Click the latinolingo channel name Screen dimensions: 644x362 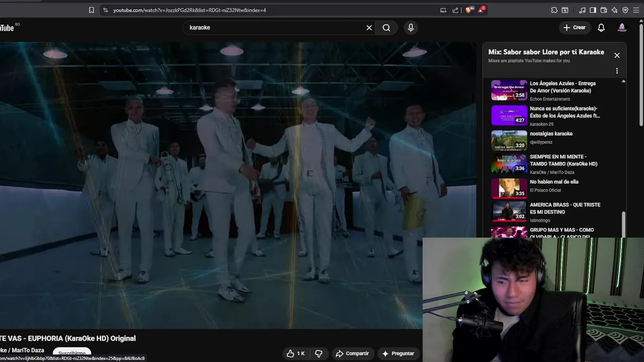coord(540,220)
